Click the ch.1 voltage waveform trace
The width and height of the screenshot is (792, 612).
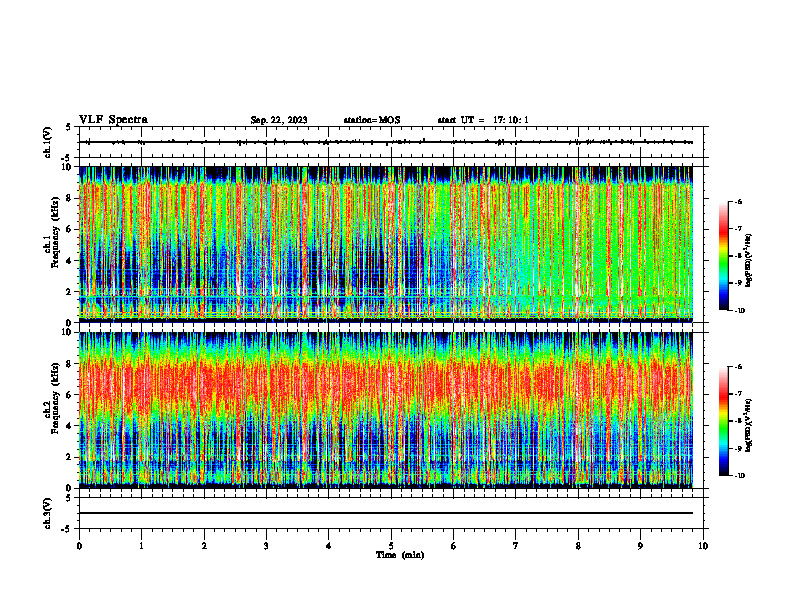tap(385, 142)
